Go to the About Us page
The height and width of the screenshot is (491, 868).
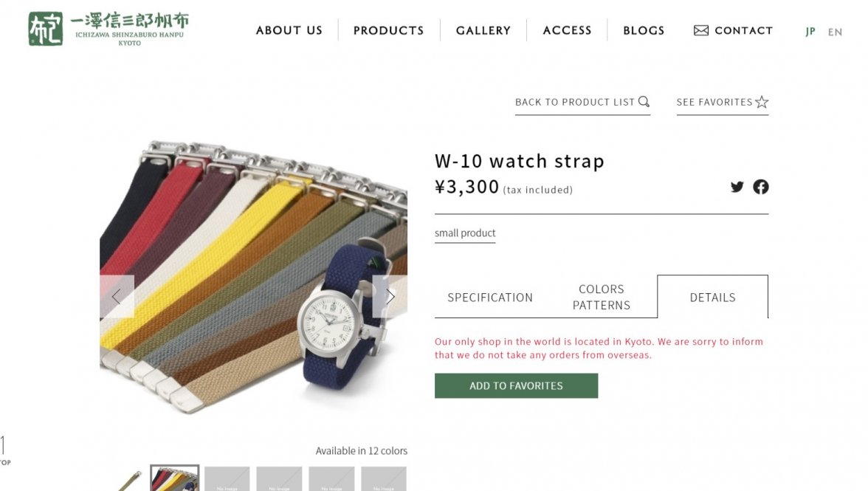(289, 30)
